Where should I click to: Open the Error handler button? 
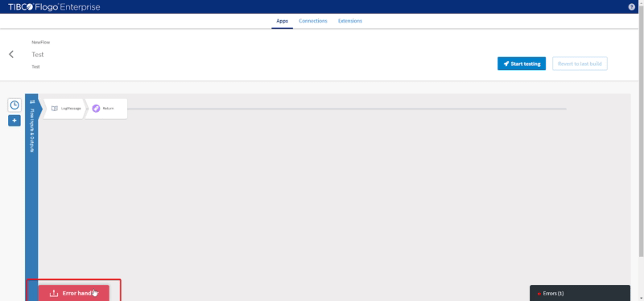point(74,293)
